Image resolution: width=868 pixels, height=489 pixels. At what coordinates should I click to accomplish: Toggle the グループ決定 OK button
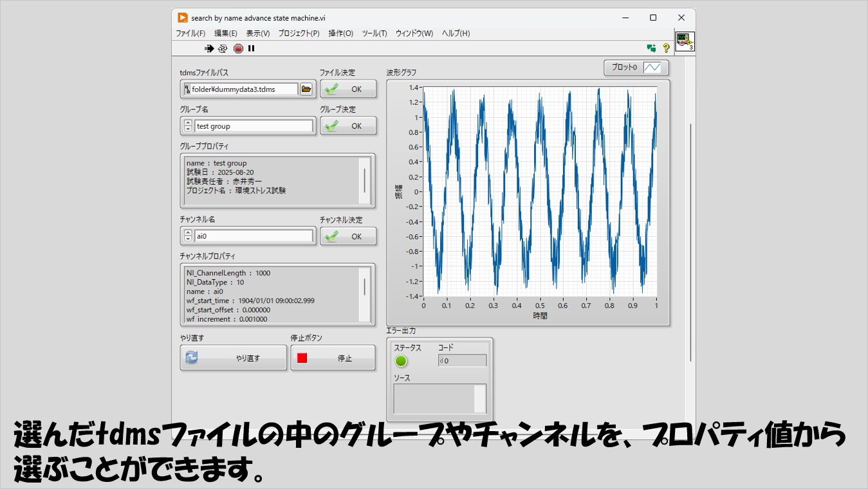[348, 126]
